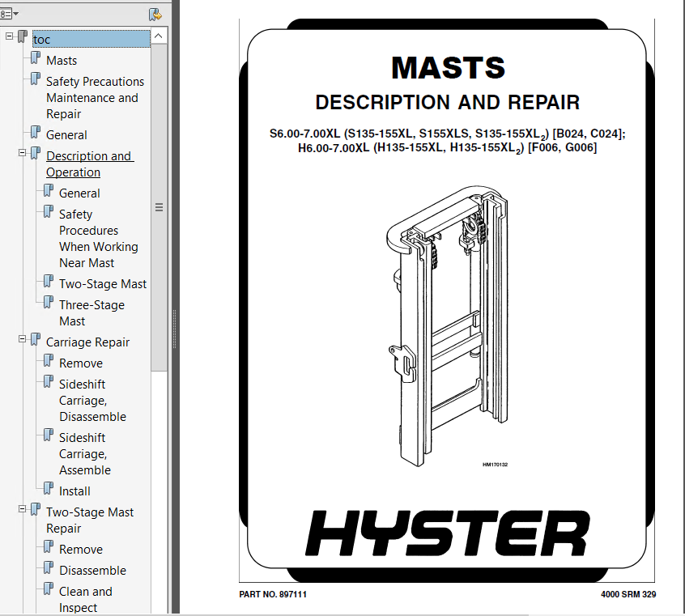The image size is (685, 616).
Task: Click the MASTS title on page
Action: (x=448, y=67)
